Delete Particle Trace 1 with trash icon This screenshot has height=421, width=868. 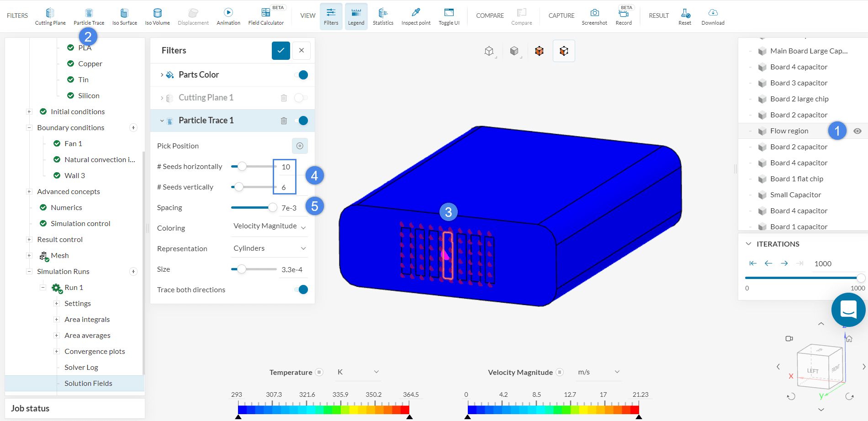[x=284, y=121]
